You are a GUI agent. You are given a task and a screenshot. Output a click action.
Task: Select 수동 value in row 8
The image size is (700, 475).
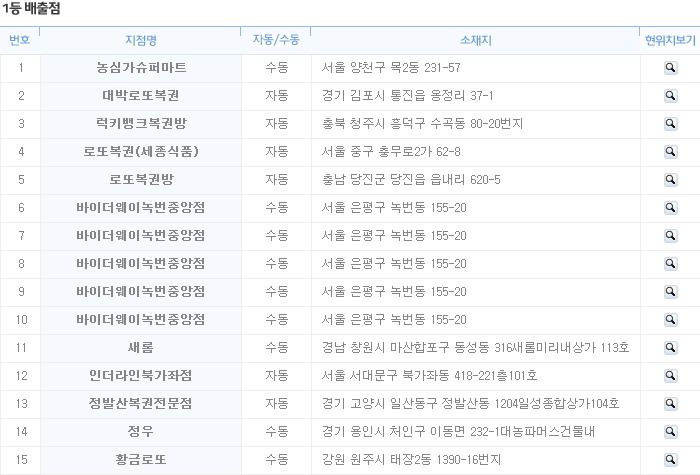click(x=277, y=263)
